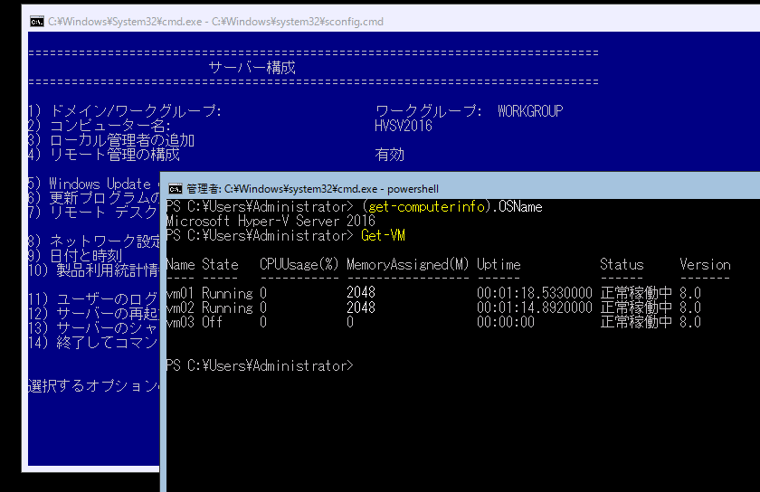
Task: Click the State column header
Action: 220,264
